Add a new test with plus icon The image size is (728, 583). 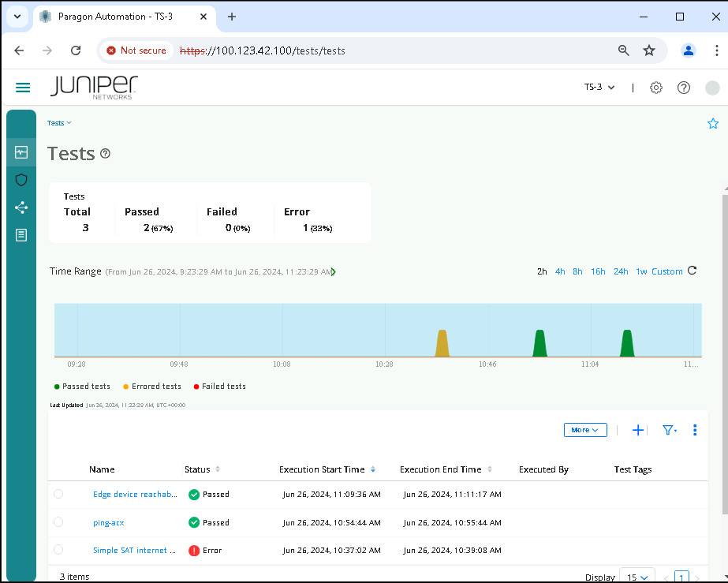(x=639, y=430)
